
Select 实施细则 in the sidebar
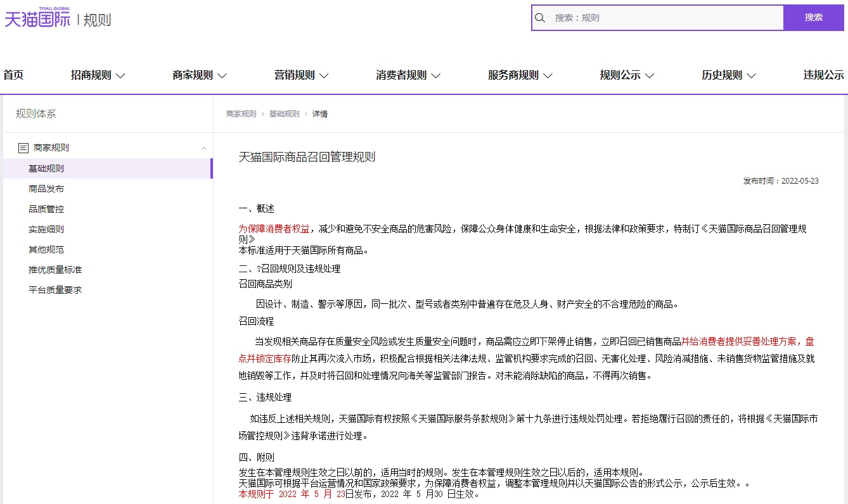coord(46,229)
